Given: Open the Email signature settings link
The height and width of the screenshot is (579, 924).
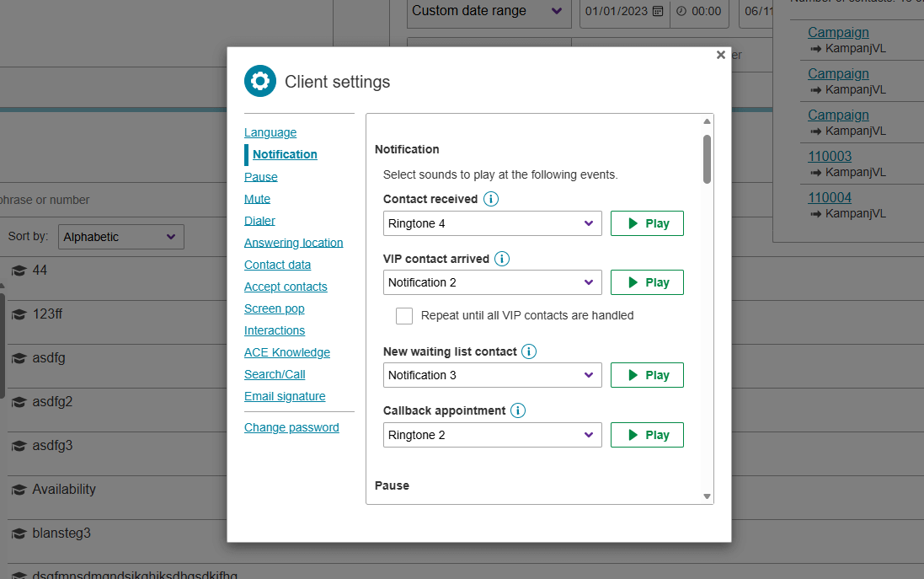Looking at the screenshot, I should point(285,396).
